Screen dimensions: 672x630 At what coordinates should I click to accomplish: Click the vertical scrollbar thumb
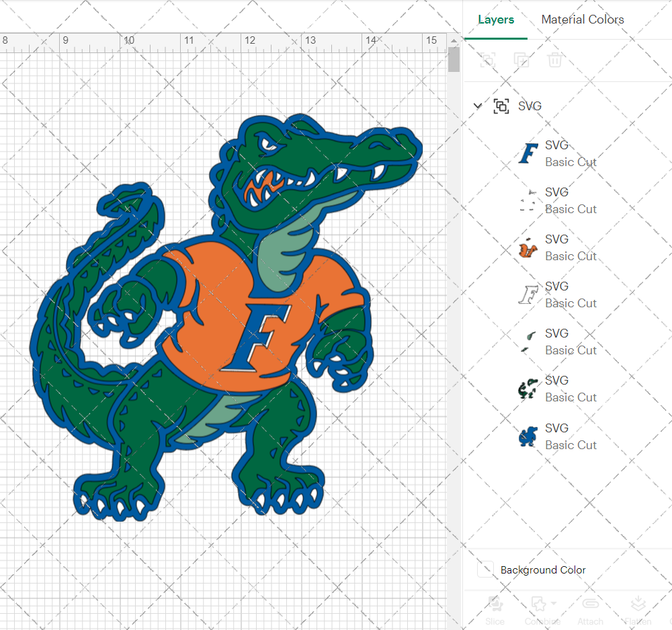[454, 59]
